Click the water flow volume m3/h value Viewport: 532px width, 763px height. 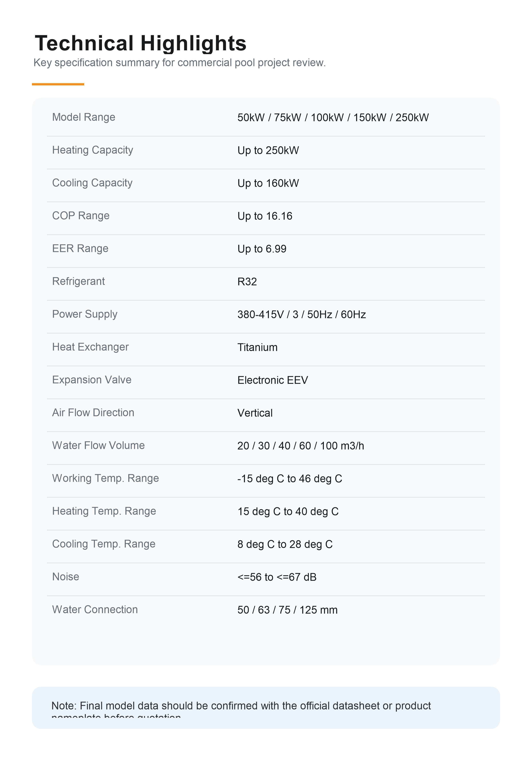click(301, 446)
